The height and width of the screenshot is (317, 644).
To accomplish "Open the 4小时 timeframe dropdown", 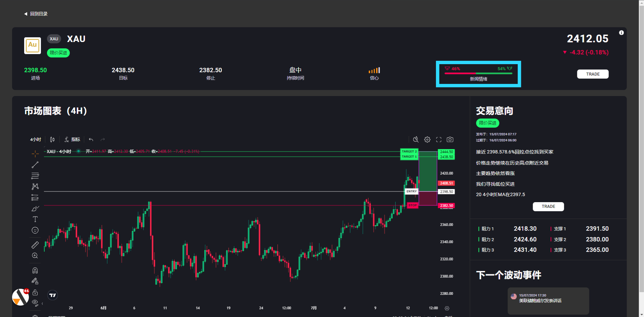I will coord(36,139).
